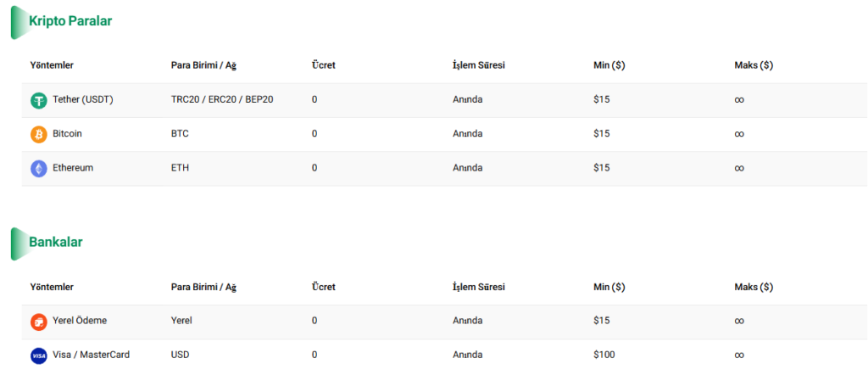This screenshot has height=392, width=868.
Task: Click the infinity maximum in the Visa row
Action: click(739, 355)
